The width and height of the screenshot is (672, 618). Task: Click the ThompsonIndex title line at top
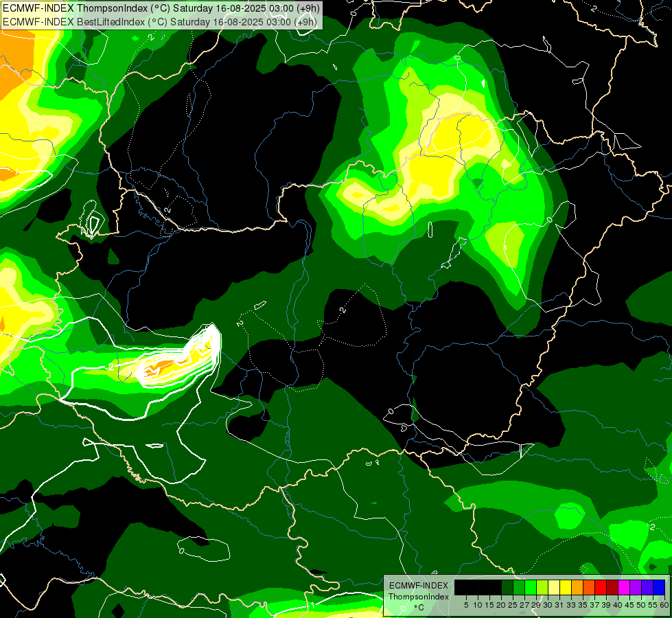click(161, 8)
